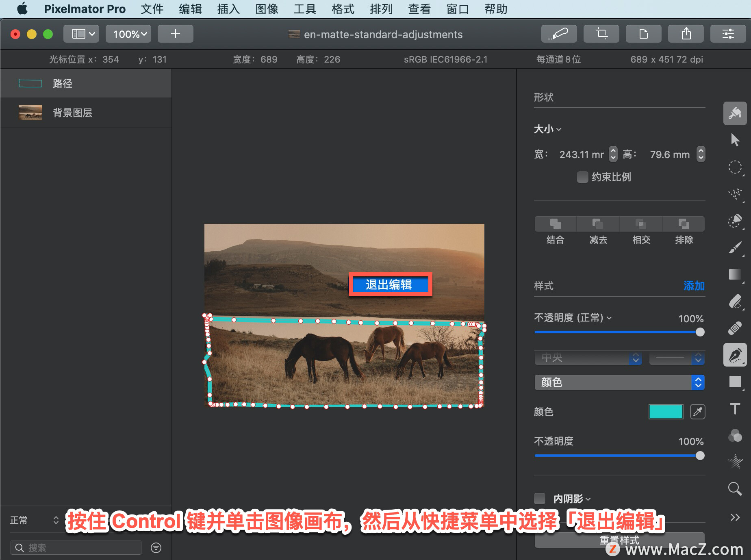751x560 pixels.
Task: Click the 相交 shape operation icon
Action: pyautogui.click(x=641, y=224)
